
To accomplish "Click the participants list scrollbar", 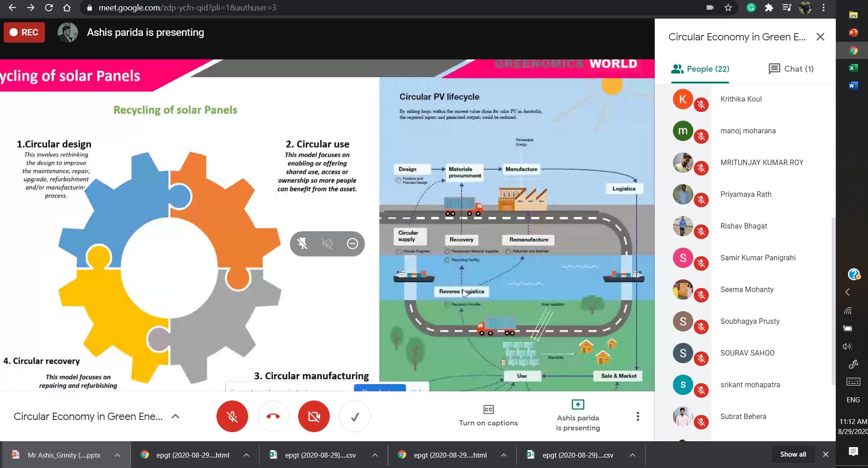I will pos(833,299).
